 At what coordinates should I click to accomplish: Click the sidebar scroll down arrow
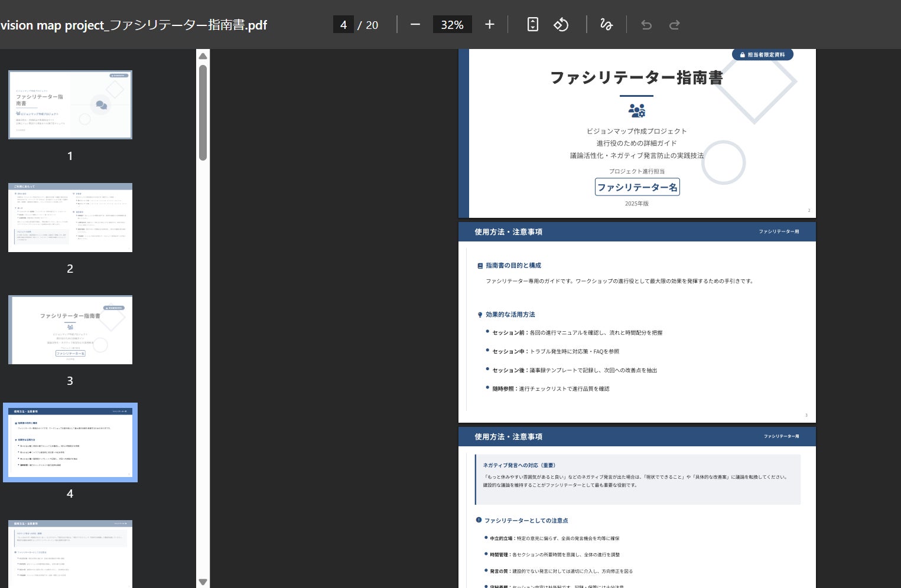(x=203, y=582)
